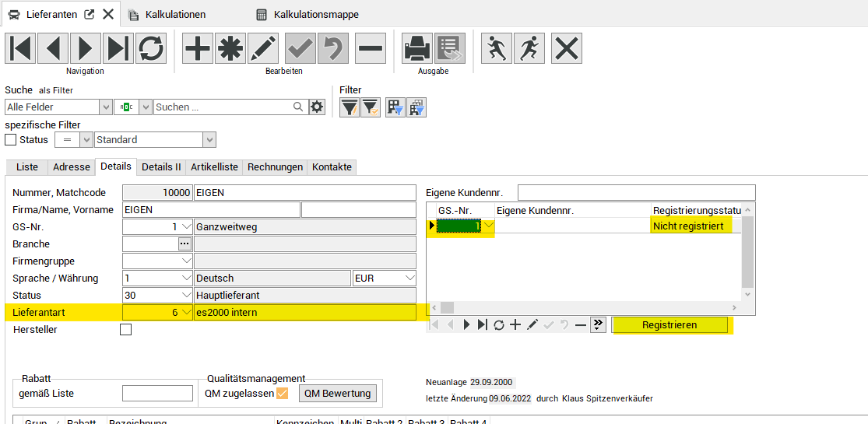This screenshot has width=868, height=424.
Task: Enable the Status filter checkbox
Action: click(x=11, y=139)
